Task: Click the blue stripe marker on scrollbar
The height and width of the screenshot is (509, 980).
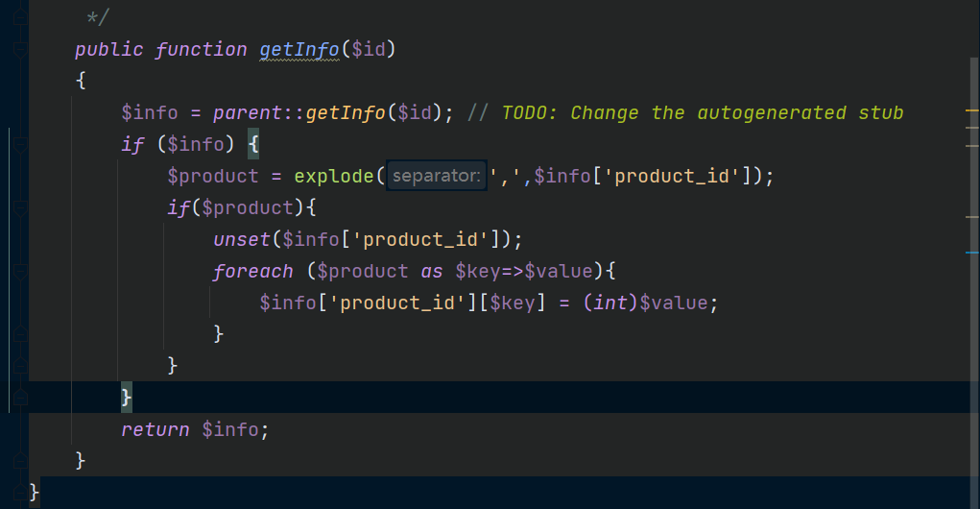Action: [972, 253]
